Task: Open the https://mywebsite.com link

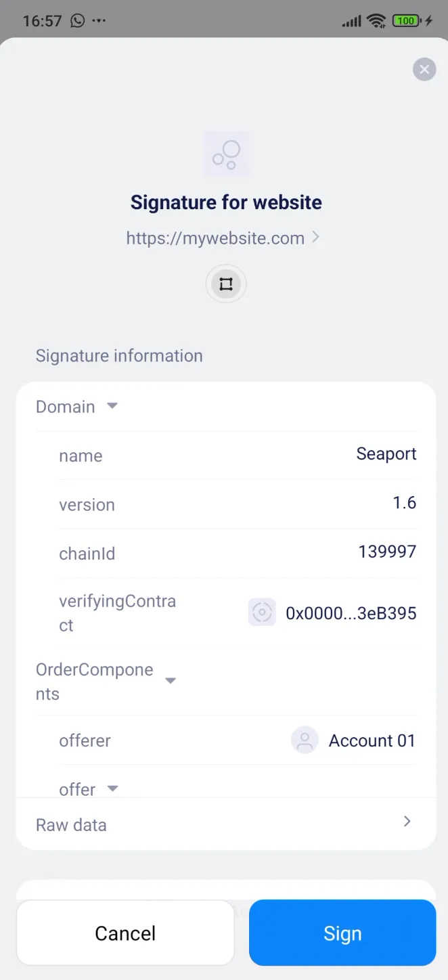Action: 215,238
